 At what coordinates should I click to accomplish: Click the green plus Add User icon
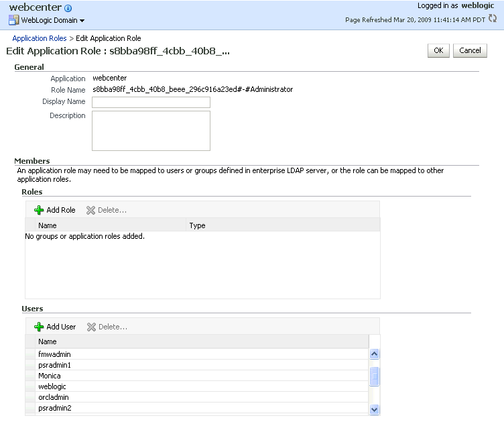pyautogui.click(x=39, y=327)
